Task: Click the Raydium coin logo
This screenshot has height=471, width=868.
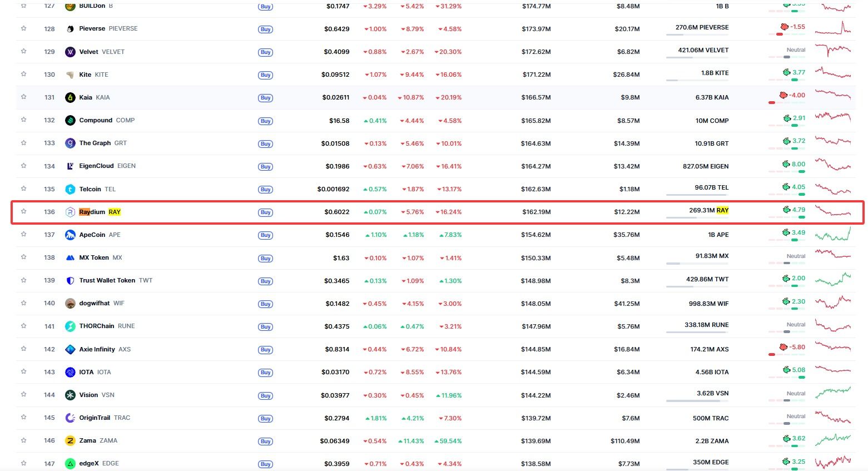Action: pyautogui.click(x=70, y=212)
